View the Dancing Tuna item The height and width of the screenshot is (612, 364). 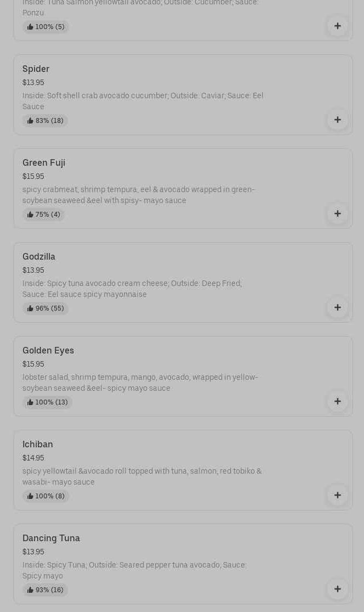[x=51, y=538]
